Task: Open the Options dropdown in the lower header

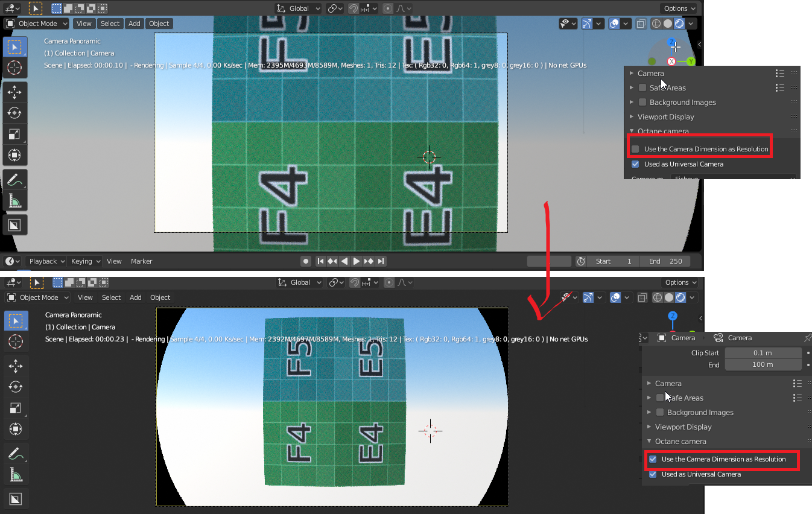Action: tap(680, 282)
